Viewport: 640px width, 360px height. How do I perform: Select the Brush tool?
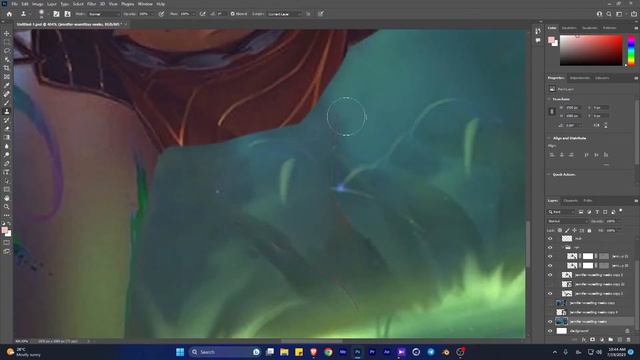(7, 102)
